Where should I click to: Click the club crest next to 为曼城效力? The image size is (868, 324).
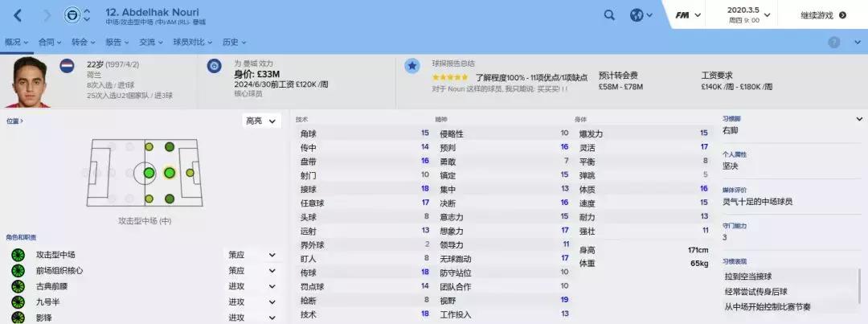click(215, 66)
